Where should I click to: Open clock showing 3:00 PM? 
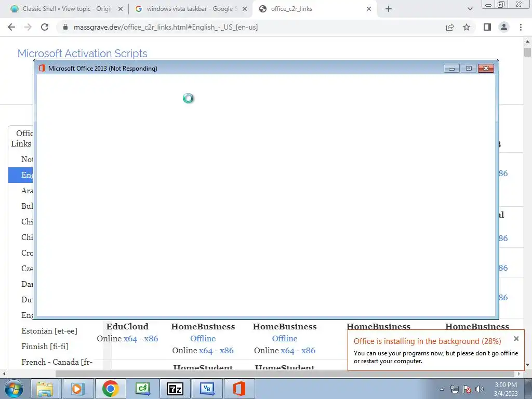tap(506, 389)
